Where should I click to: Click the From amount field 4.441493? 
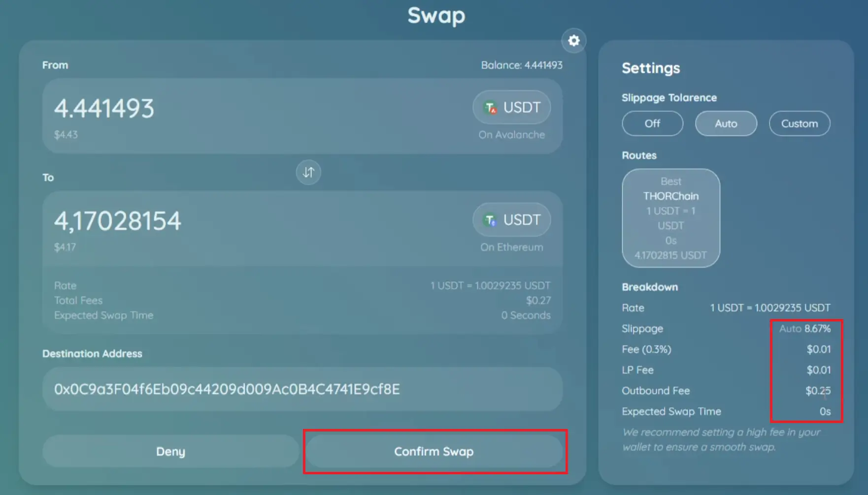pyautogui.click(x=104, y=108)
